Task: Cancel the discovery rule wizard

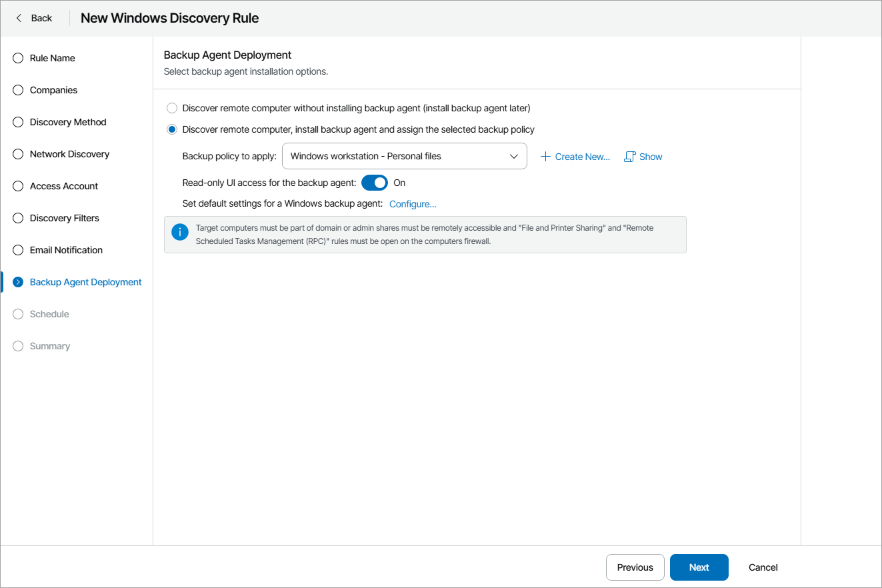Action: click(x=762, y=567)
